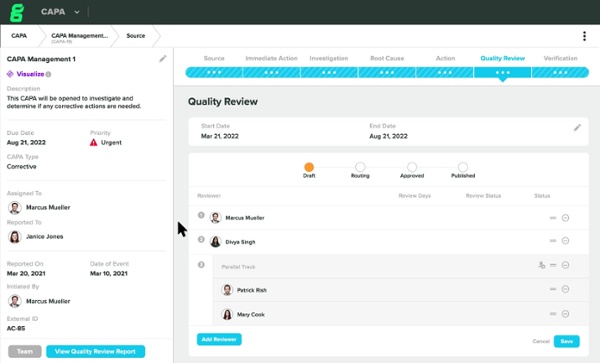Click the Team button
This screenshot has width=600, height=363.
tap(25, 351)
